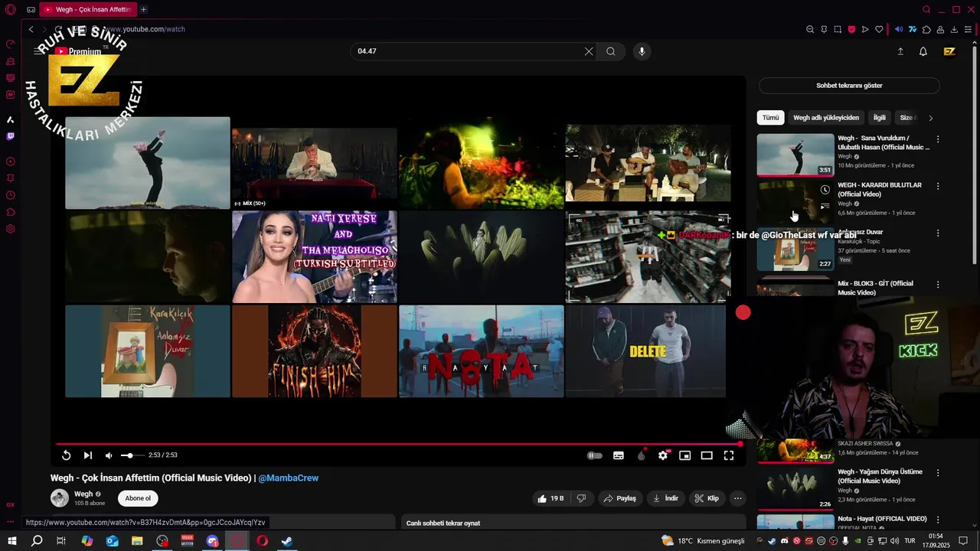The width and height of the screenshot is (980, 551).
Task: Click the İndir download button
Action: [x=665, y=498]
